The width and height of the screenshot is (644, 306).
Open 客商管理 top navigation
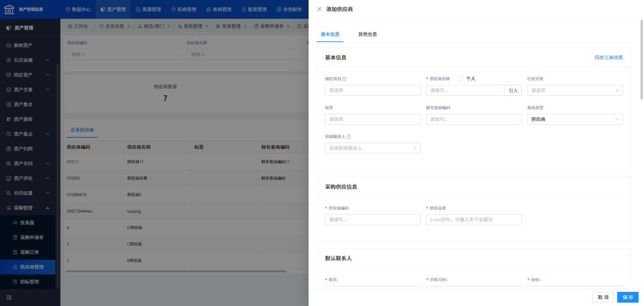click(x=219, y=9)
